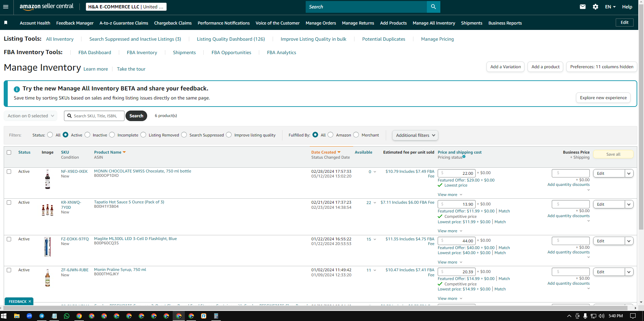Open the hamburger navigation menu
The image size is (644, 321).
[5, 7]
